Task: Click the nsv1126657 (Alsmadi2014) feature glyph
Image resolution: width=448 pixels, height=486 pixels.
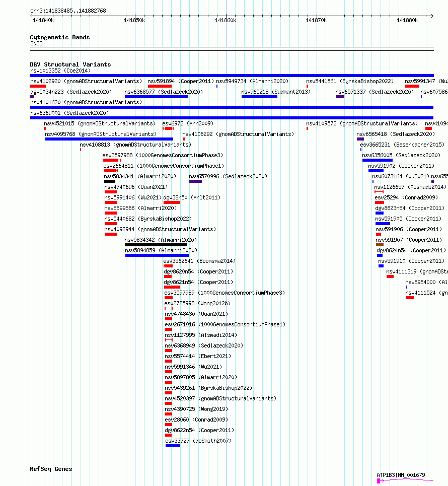Action: point(379,192)
